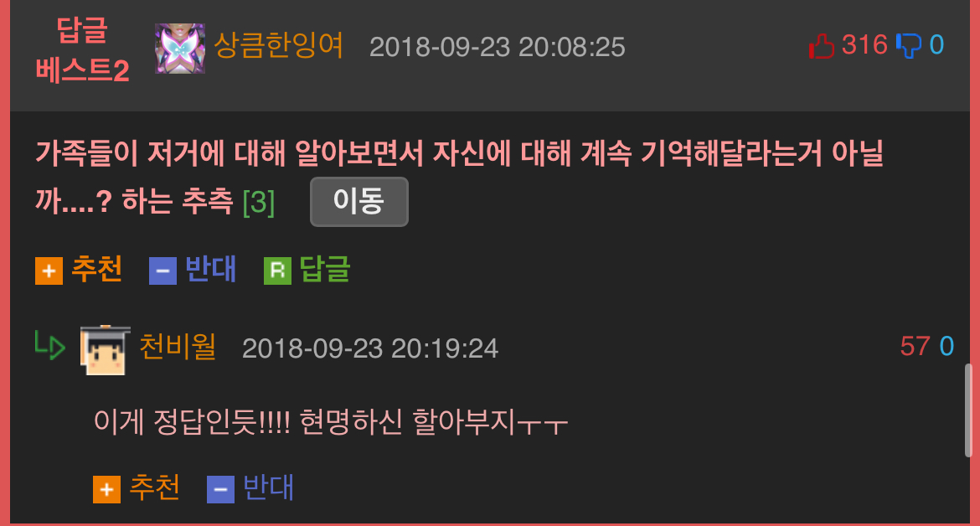Open the best comment text about 가족들이

coord(459,177)
